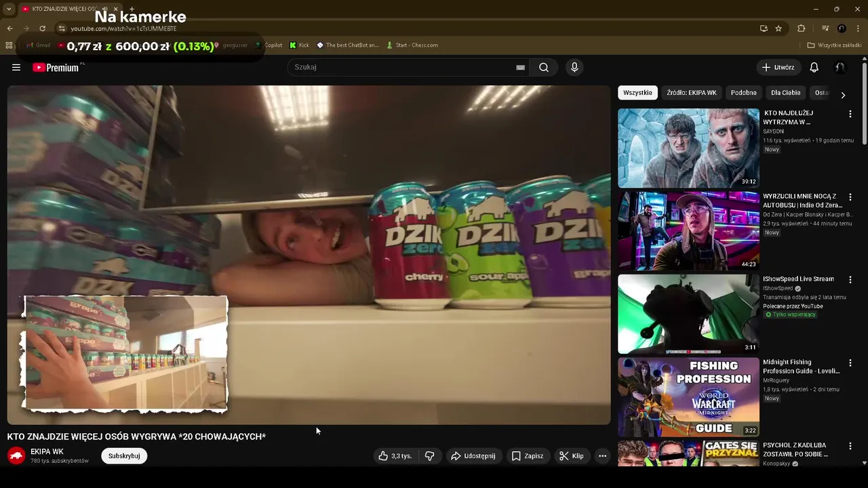Viewport: 868px width, 488px height.
Task: Open Chrome profile avatar
Action: click(842, 28)
